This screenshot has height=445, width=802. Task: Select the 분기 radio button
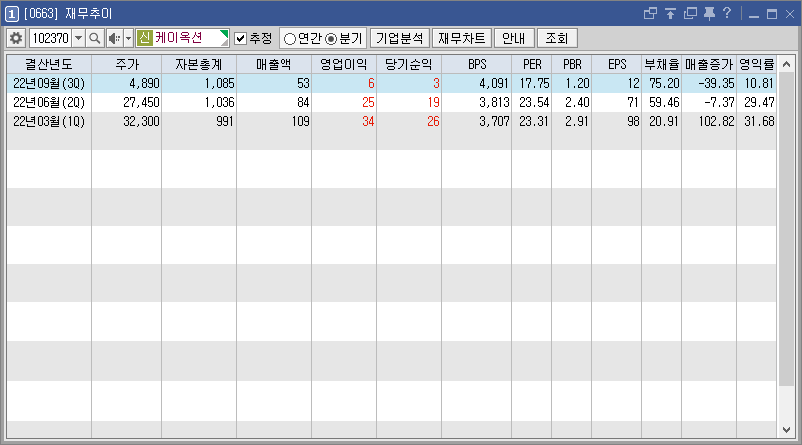[x=331, y=39]
